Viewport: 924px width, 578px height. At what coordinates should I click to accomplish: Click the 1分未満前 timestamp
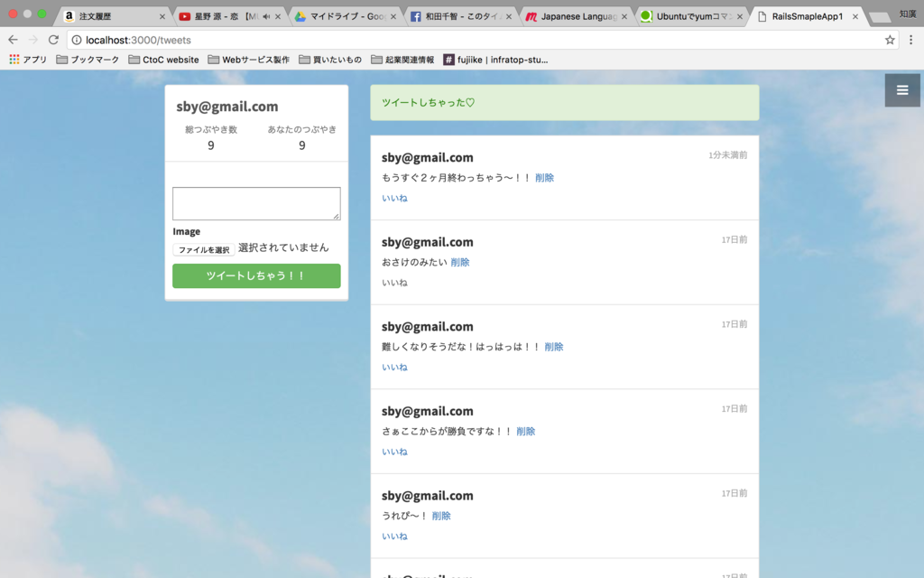pyautogui.click(x=728, y=155)
